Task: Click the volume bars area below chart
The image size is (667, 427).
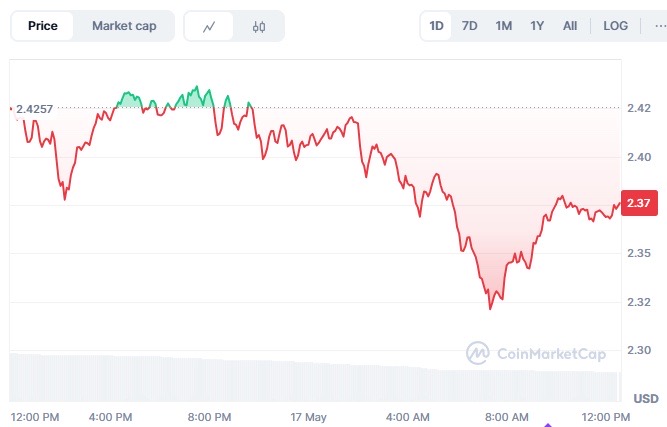Action: click(314, 378)
